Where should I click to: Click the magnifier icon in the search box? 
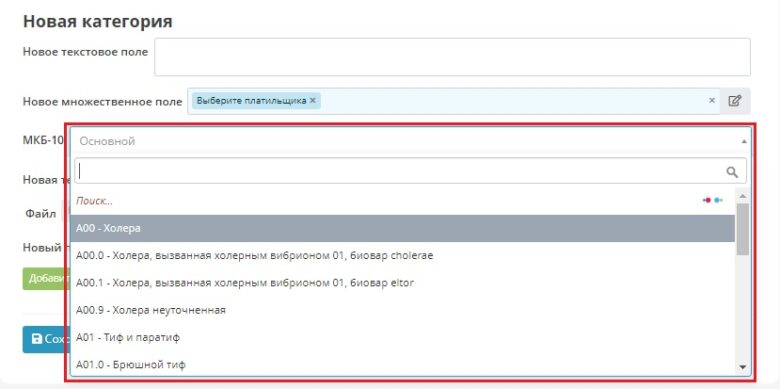coord(732,172)
